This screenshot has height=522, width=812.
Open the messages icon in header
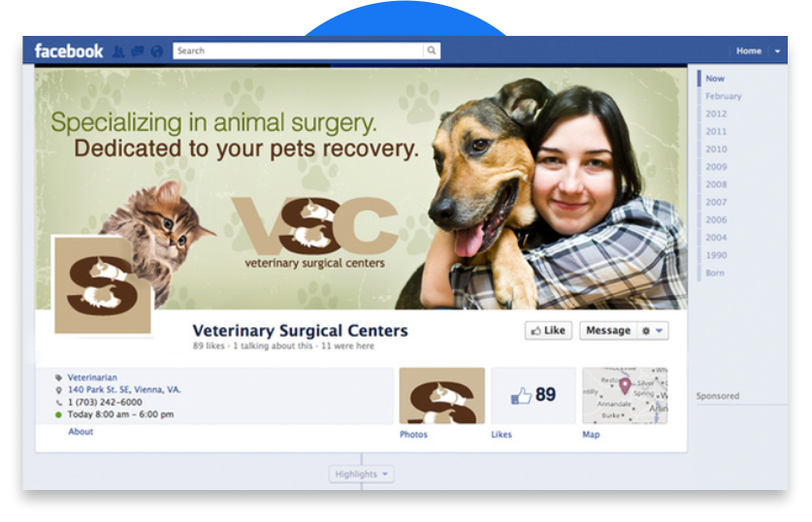(x=137, y=51)
